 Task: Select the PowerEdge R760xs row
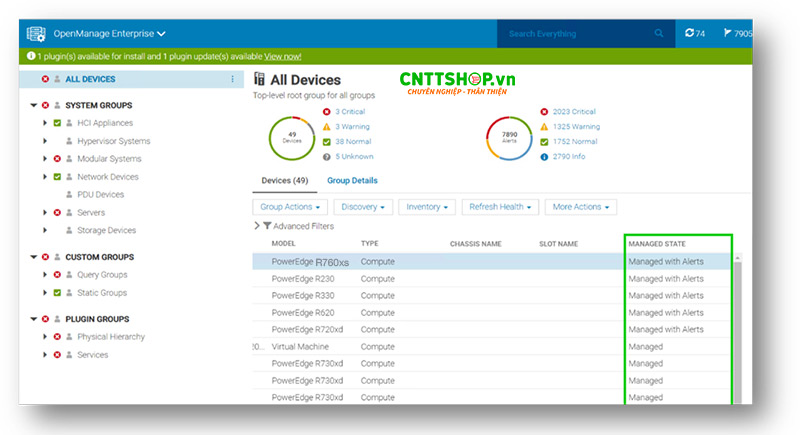492,262
